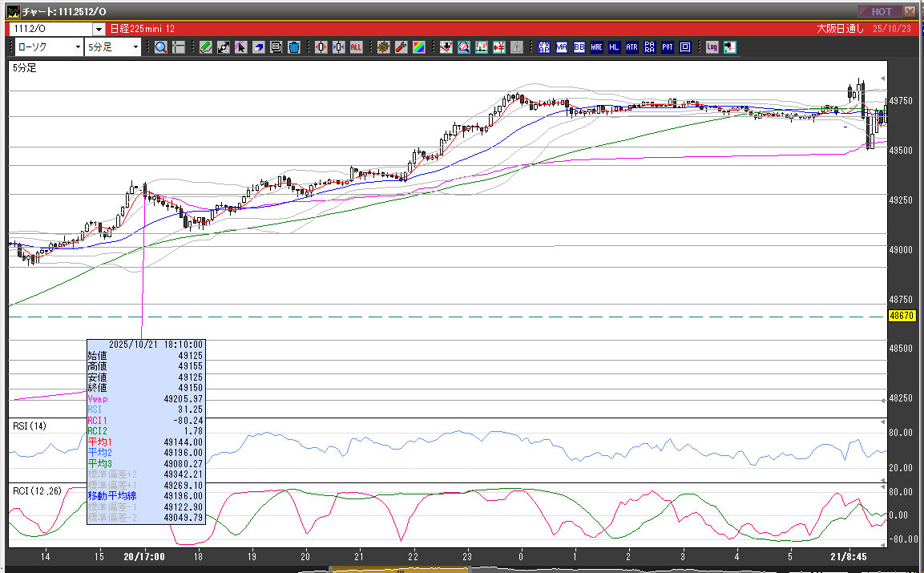Select the green pencil drawing tool
The height and width of the screenshot is (573, 924).
point(206,47)
